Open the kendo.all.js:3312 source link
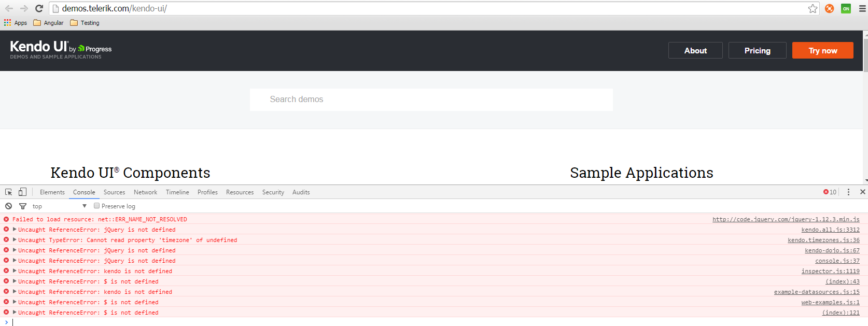 tap(830, 230)
